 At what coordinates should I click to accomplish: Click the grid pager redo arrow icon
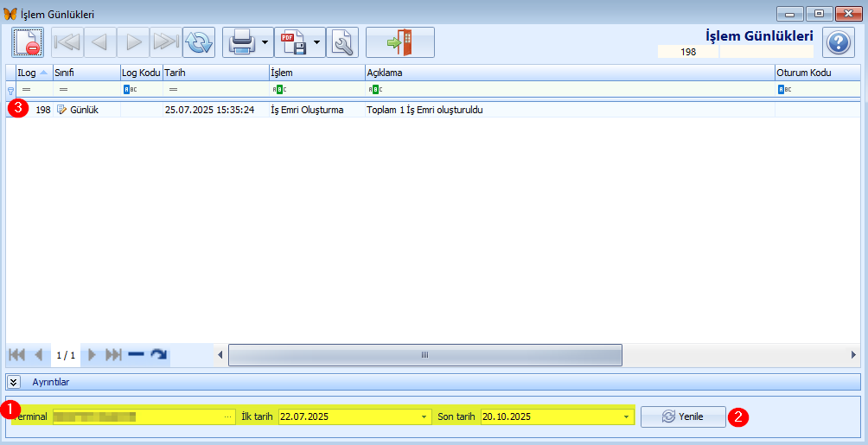[158, 354]
